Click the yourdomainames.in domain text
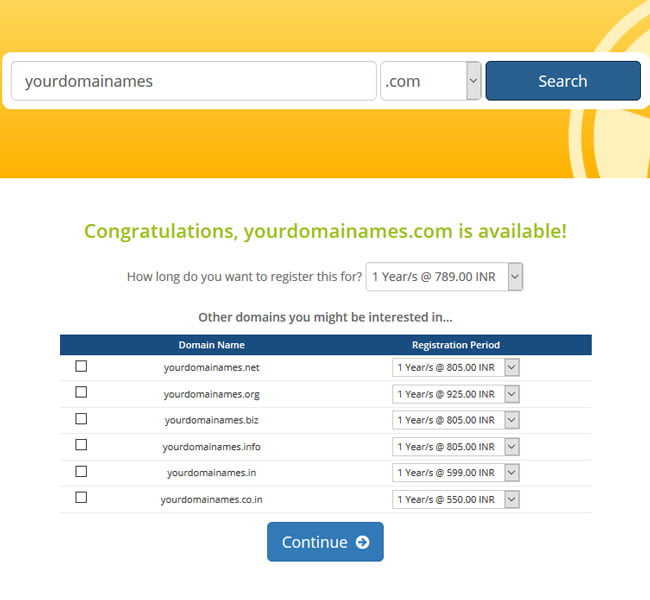 point(211,473)
